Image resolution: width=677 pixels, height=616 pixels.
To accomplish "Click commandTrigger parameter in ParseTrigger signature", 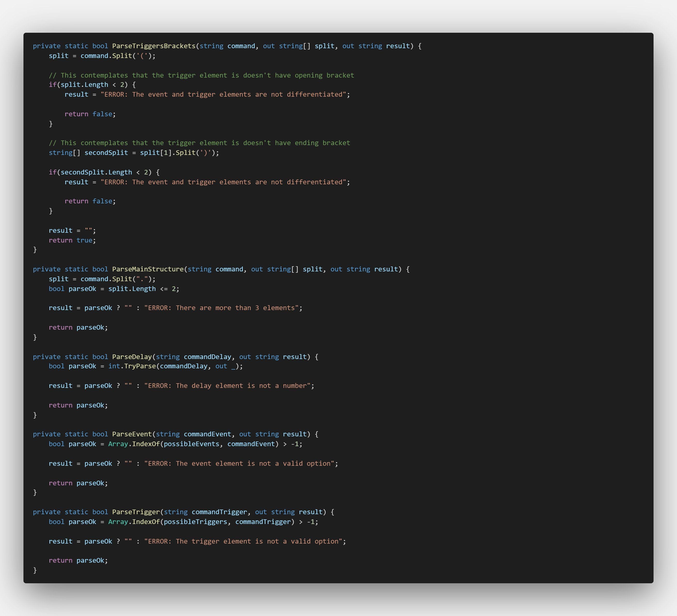I will [x=219, y=512].
